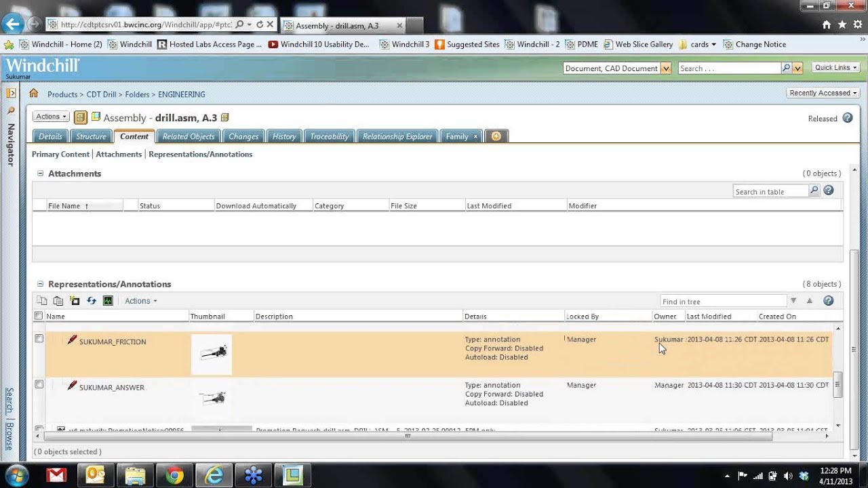The height and width of the screenshot is (488, 868).
Task: Open Recently Accessed dropdown
Action: [x=823, y=93]
